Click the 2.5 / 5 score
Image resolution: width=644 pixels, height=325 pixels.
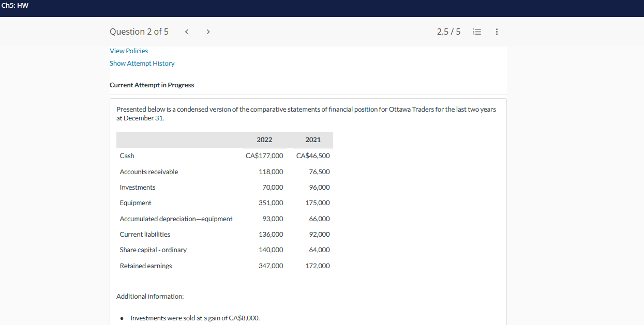(x=448, y=32)
